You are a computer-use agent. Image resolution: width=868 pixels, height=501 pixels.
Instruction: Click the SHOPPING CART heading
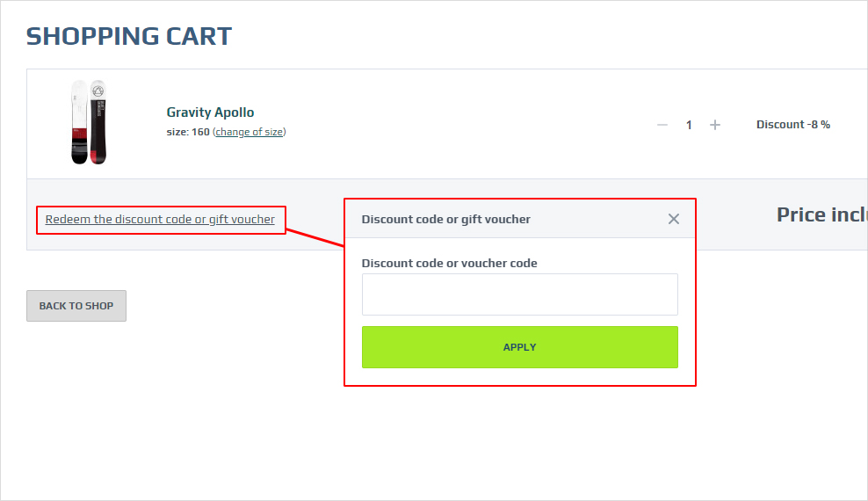(x=129, y=37)
